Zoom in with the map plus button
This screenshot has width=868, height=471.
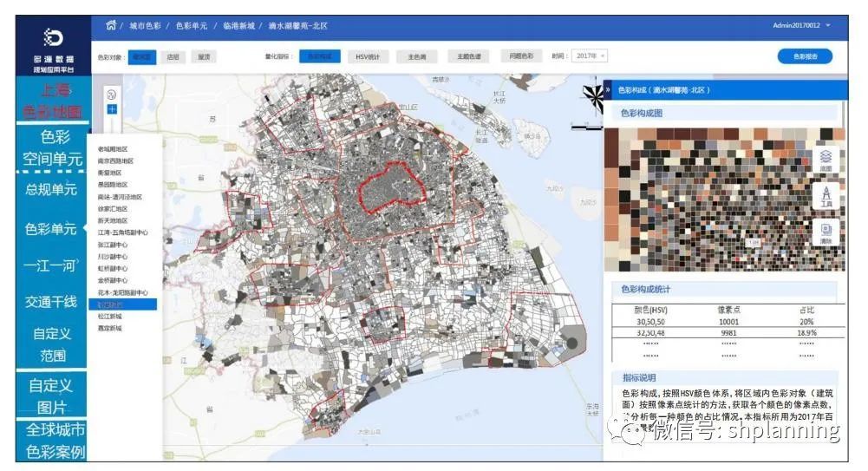point(112,109)
